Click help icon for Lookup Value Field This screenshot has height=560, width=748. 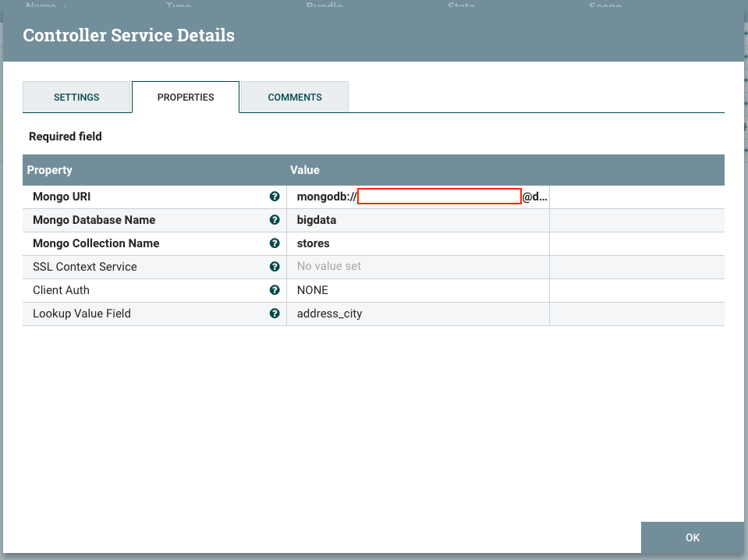275,314
